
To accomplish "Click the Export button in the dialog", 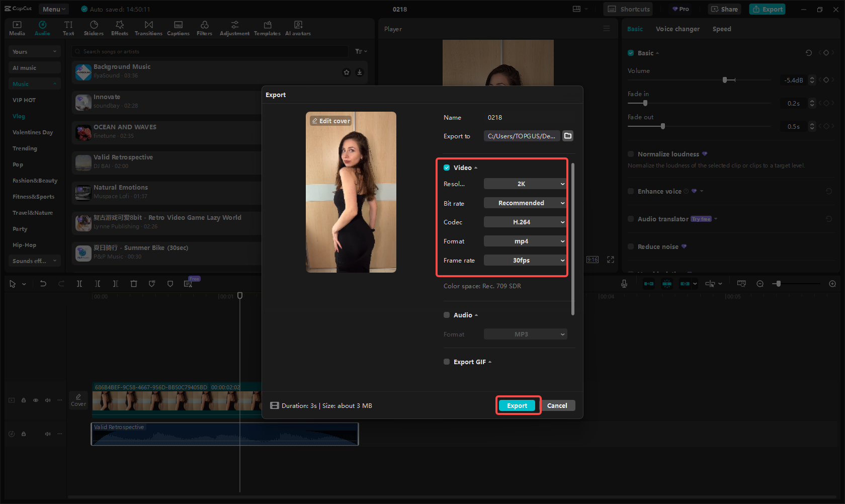I will coord(517,406).
